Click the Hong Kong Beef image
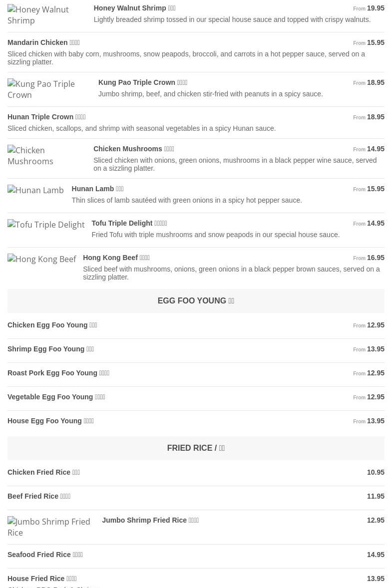Screen dimensions: 392x588 click(41, 259)
